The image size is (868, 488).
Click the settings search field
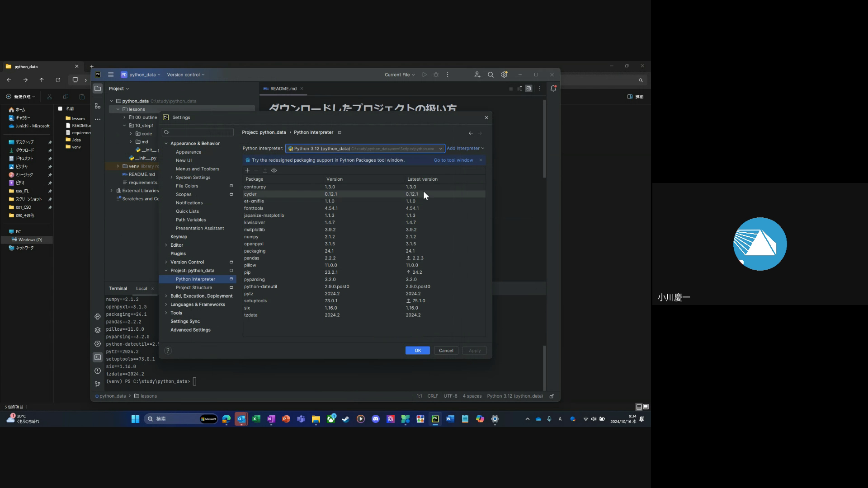201,132
